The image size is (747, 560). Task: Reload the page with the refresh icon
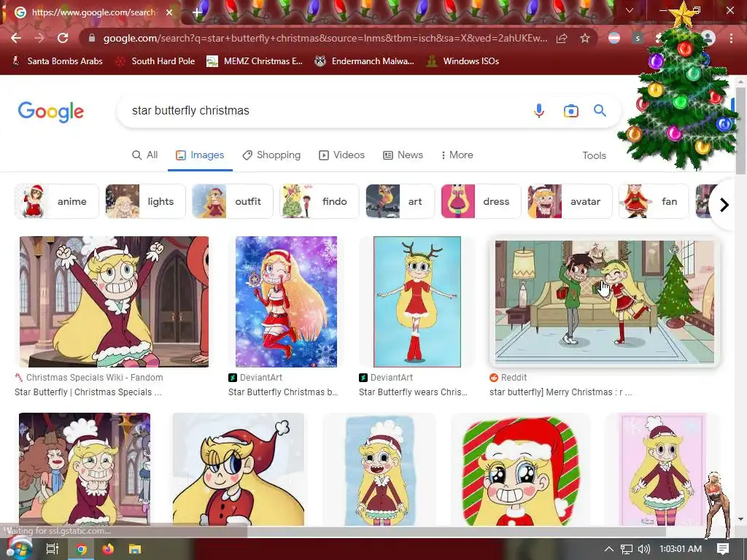click(63, 38)
